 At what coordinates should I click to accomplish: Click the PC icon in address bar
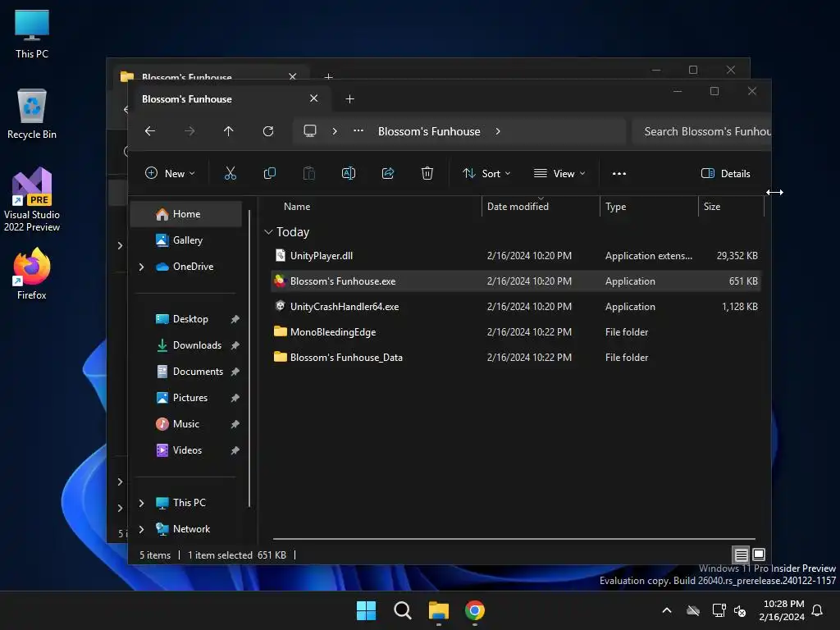(309, 131)
